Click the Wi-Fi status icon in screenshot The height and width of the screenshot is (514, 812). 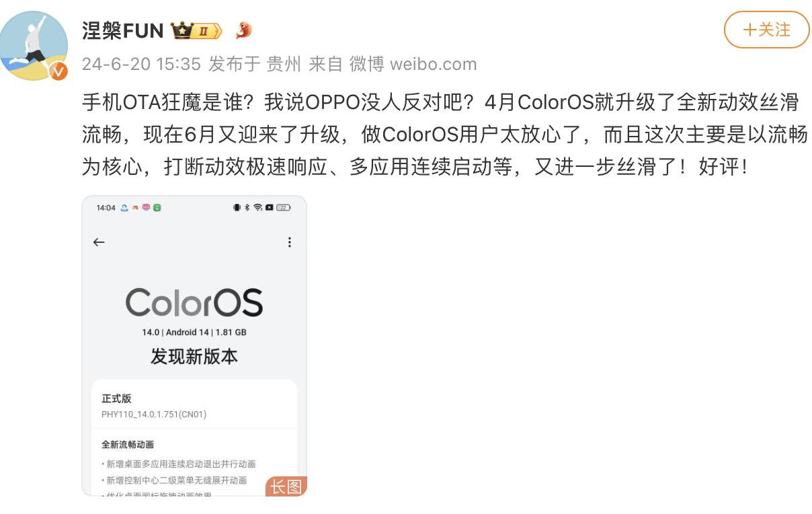coord(257,208)
